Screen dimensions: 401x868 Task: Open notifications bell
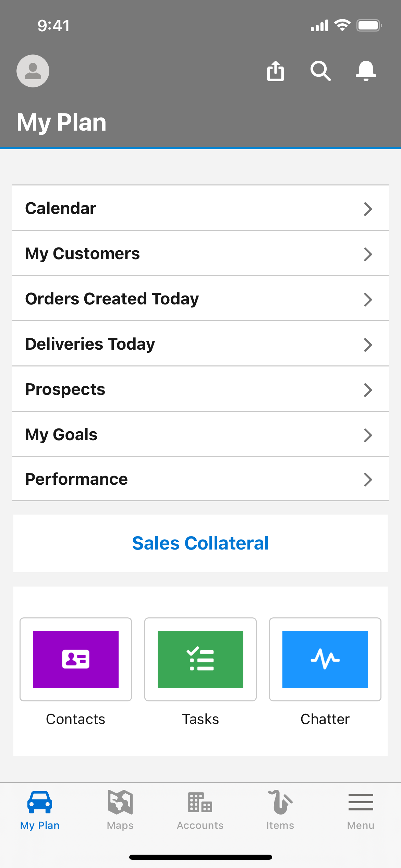(366, 71)
